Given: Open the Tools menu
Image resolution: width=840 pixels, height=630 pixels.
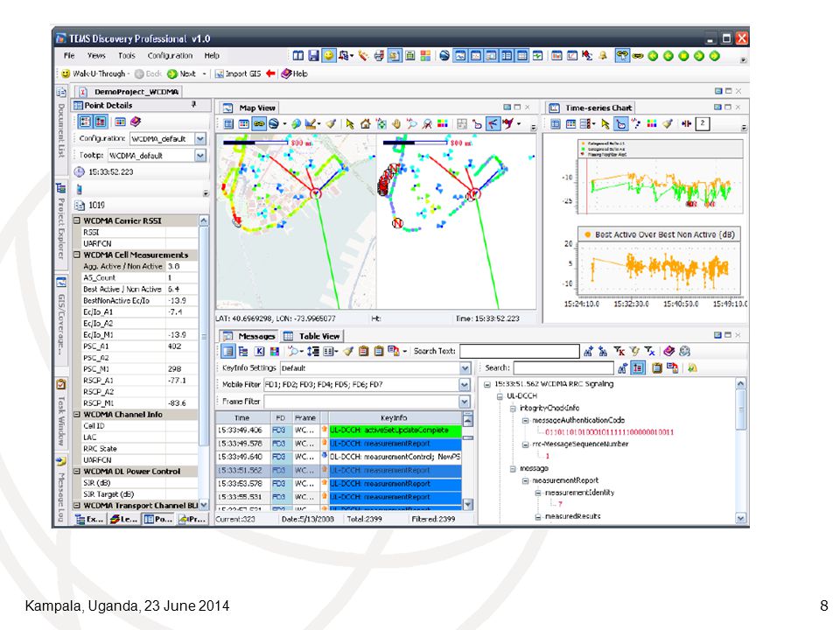Looking at the screenshot, I should pyautogui.click(x=127, y=56).
